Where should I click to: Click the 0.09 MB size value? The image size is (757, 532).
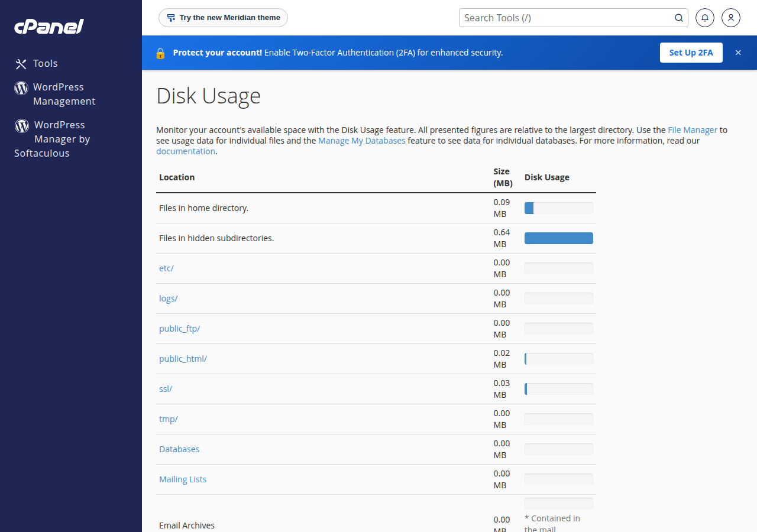502,208
